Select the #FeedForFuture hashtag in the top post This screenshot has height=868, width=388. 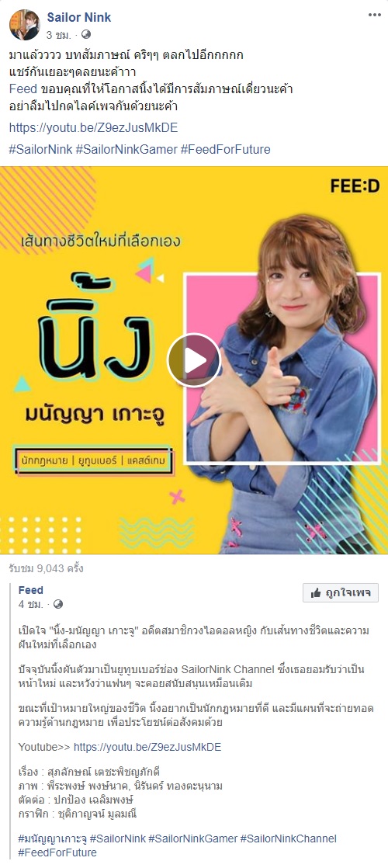(x=225, y=150)
